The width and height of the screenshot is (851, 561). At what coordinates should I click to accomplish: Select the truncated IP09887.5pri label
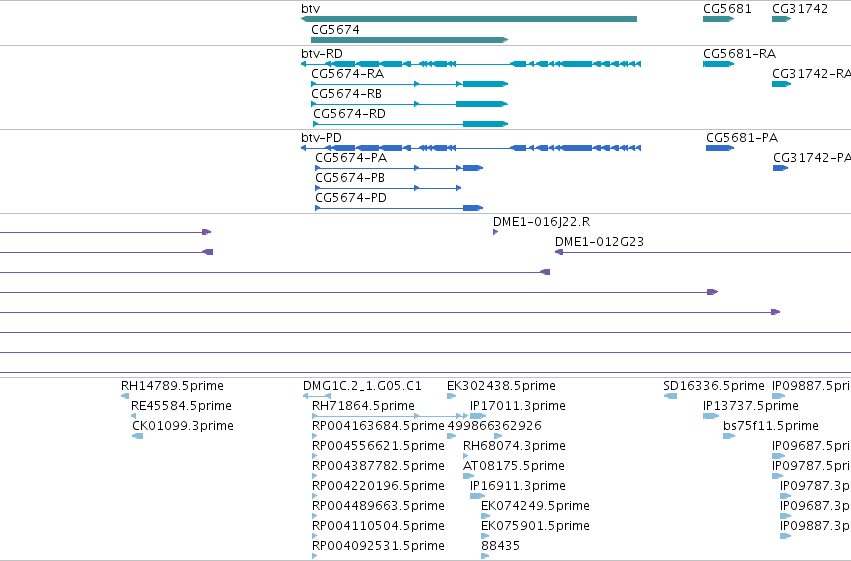pyautogui.click(x=811, y=386)
